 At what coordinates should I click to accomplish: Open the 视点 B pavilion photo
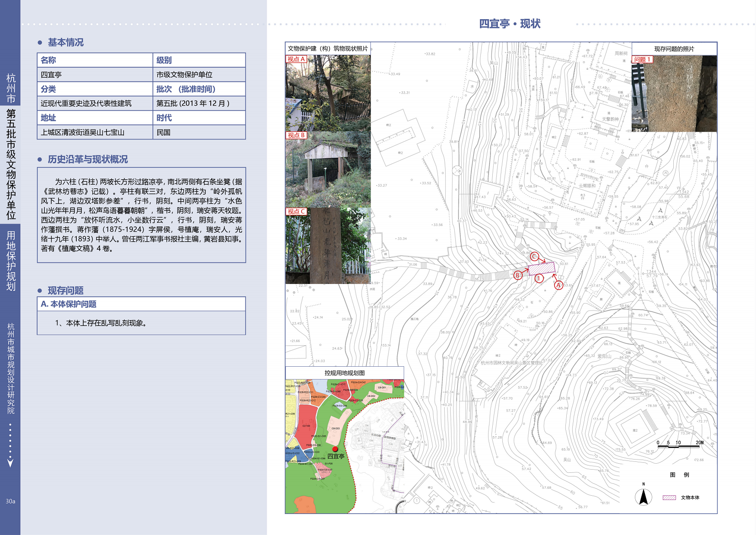tap(328, 170)
